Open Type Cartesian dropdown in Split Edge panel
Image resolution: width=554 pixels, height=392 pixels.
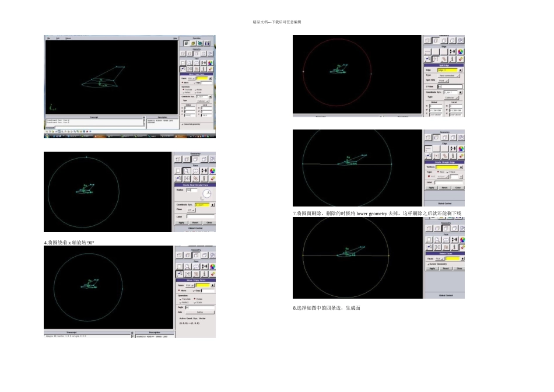pyautogui.click(x=451, y=97)
